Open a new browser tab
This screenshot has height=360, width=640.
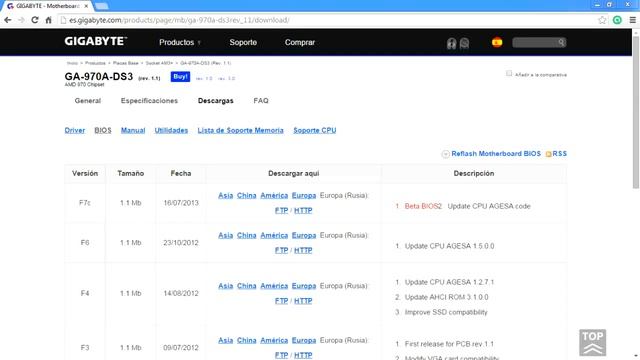point(101,6)
